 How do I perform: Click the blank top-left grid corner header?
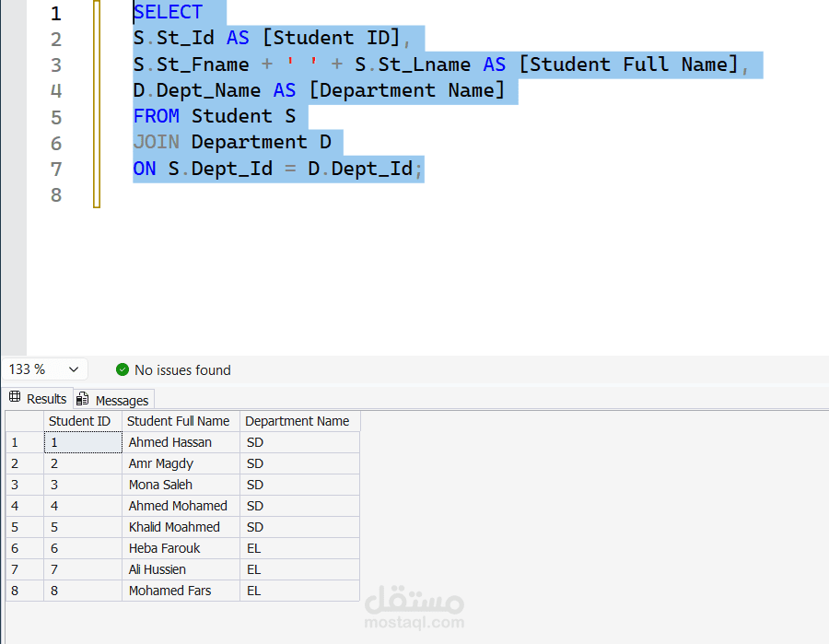pyautogui.click(x=24, y=421)
